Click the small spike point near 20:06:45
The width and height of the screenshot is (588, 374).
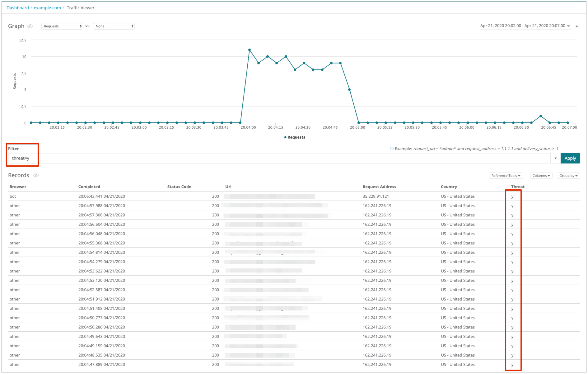(x=541, y=116)
